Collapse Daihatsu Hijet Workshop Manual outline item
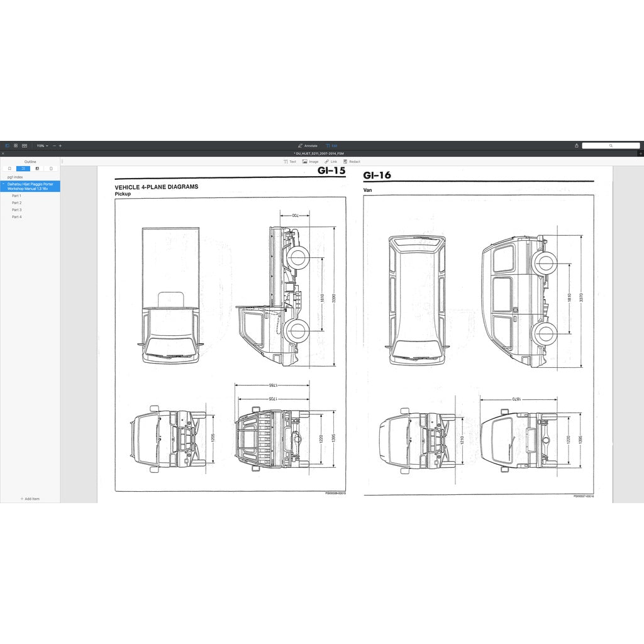Image resolution: width=644 pixels, height=644 pixels. point(3,184)
